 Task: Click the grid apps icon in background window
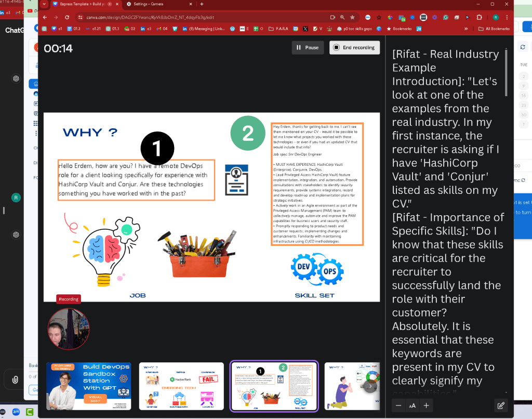(x=36, y=123)
